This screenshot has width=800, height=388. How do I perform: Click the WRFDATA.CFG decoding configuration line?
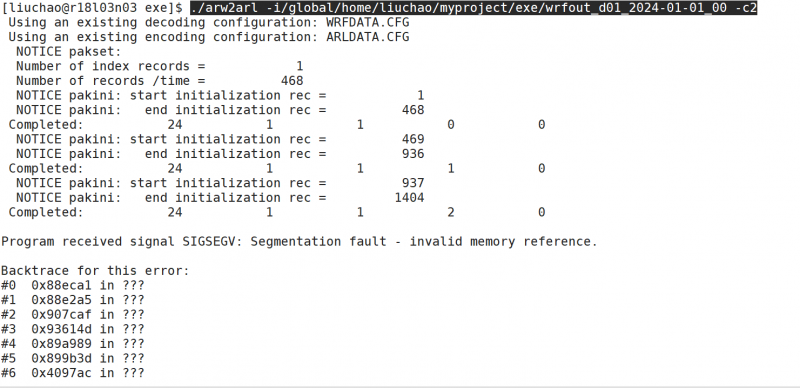[209, 22]
